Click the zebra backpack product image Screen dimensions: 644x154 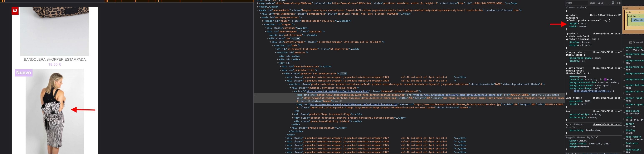pyautogui.click(x=55, y=111)
